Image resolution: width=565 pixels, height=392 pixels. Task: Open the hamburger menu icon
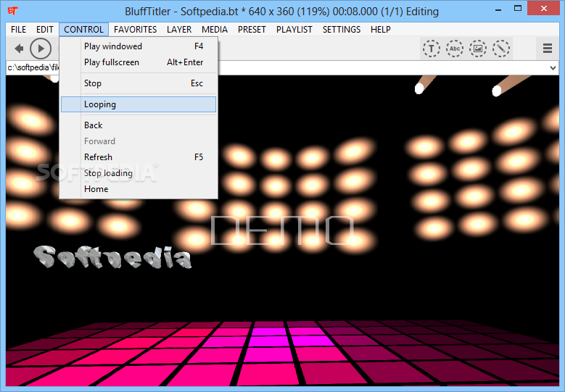point(548,49)
